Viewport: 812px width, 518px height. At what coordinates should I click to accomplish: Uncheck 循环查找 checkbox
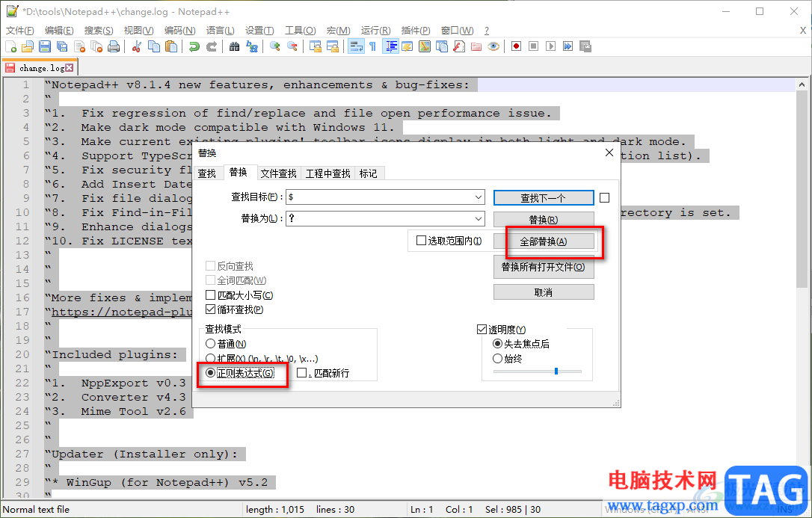click(210, 309)
